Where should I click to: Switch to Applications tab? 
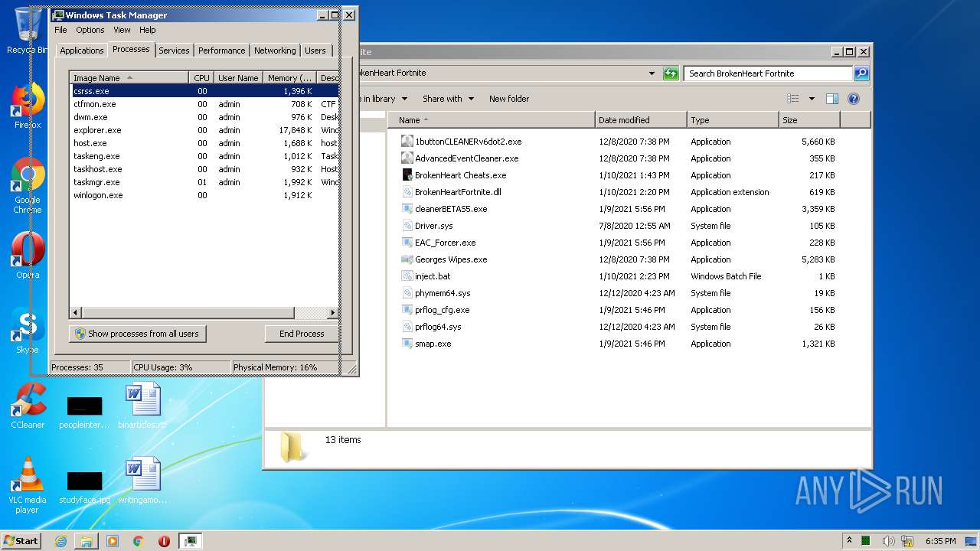[x=81, y=51]
